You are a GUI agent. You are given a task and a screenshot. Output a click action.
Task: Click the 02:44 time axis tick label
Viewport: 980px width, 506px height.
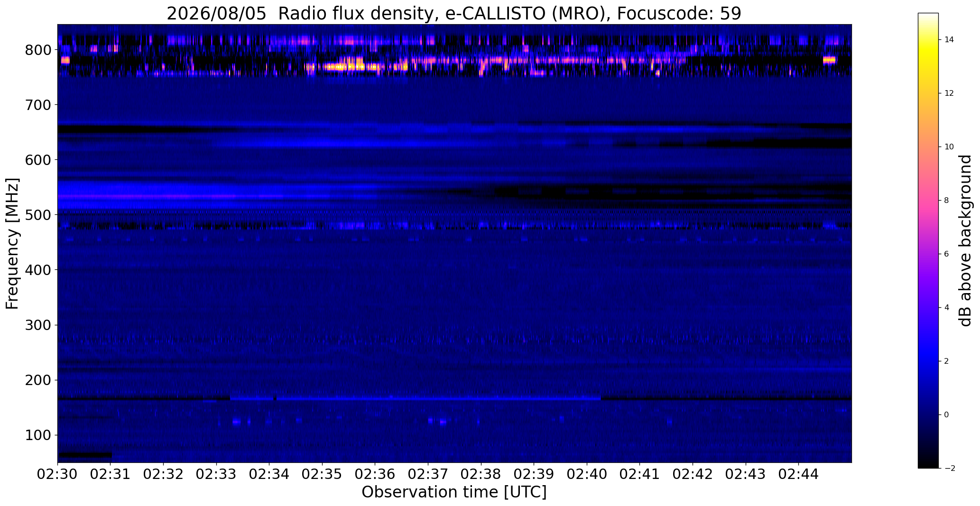(798, 474)
